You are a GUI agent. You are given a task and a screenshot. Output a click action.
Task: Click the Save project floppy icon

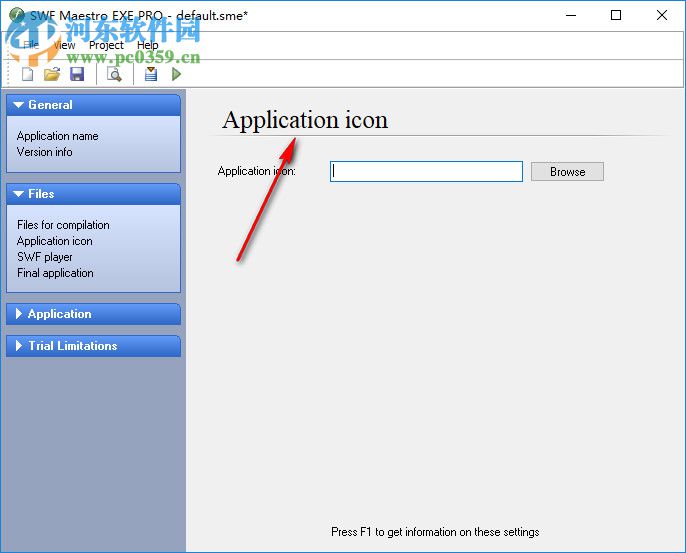tap(77, 74)
